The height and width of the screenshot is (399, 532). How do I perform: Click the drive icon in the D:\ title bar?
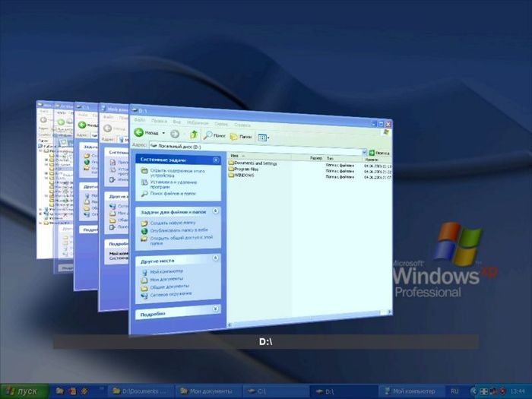click(x=135, y=110)
